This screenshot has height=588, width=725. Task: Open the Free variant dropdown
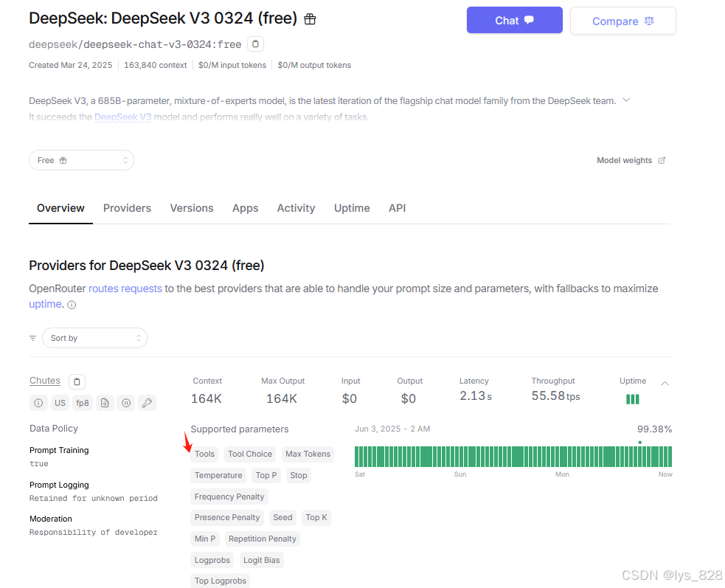pyautogui.click(x=81, y=160)
